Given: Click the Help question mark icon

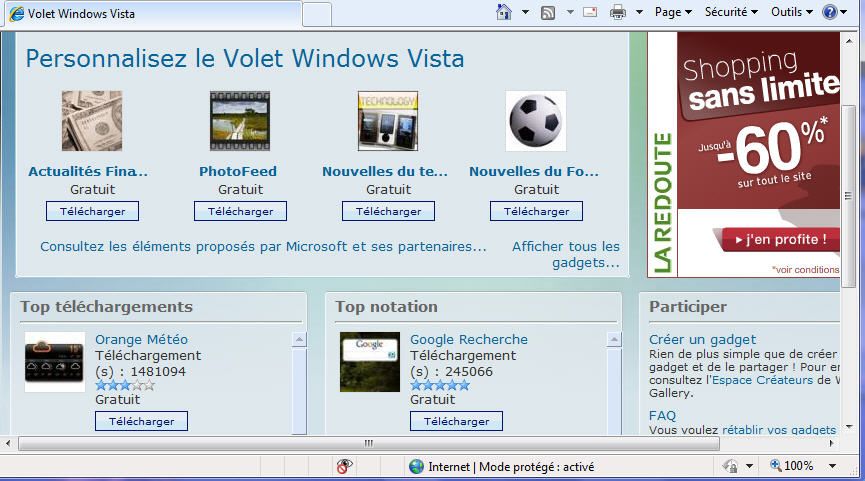Looking at the screenshot, I should click(x=830, y=12).
